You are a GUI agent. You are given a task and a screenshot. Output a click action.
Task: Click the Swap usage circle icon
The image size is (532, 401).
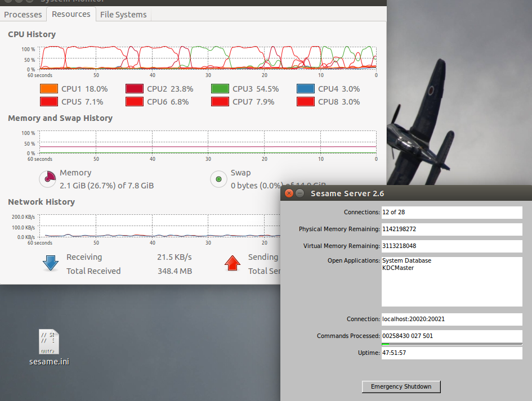click(x=218, y=179)
